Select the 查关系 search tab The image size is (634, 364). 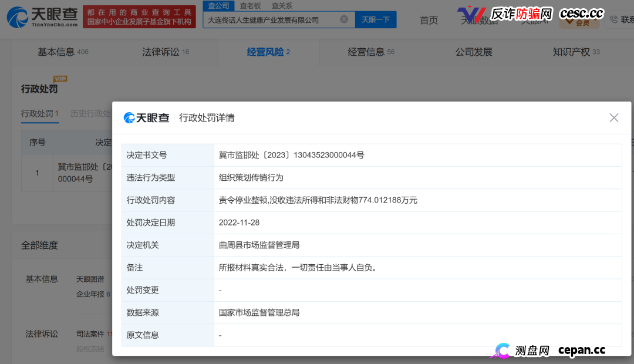[x=282, y=6]
